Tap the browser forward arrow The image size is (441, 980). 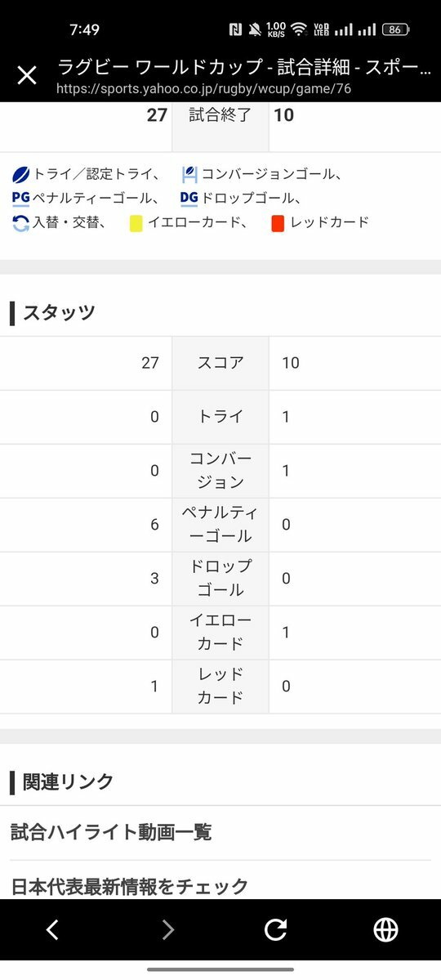[168, 930]
